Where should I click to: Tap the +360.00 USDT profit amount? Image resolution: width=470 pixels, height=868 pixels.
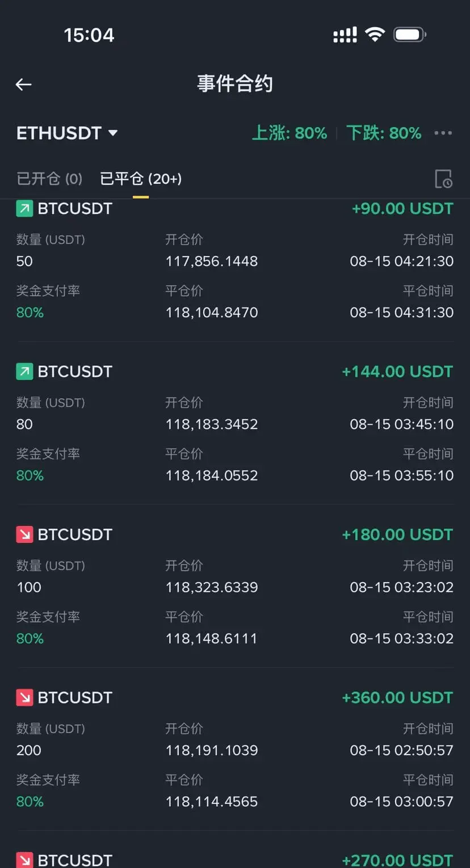point(397,697)
